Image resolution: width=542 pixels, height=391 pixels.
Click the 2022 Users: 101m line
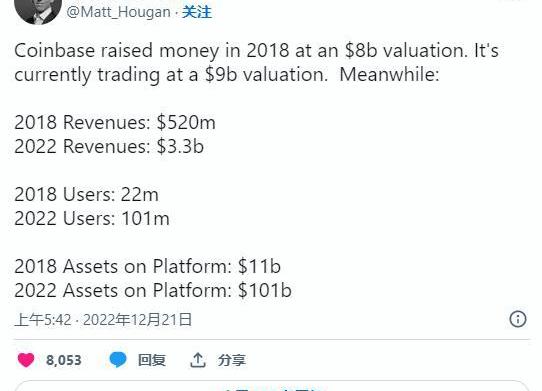pyautogui.click(x=92, y=218)
